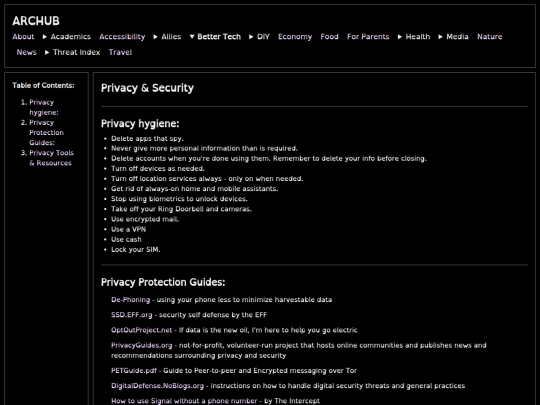The image size is (540, 405).
Task: Open the Nature page
Action: (489, 37)
